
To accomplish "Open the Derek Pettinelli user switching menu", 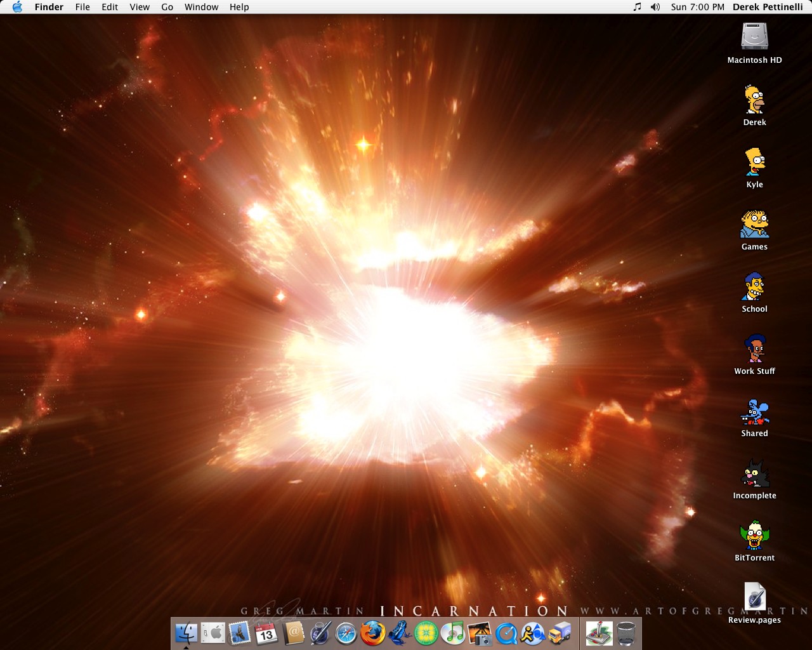I will [768, 7].
